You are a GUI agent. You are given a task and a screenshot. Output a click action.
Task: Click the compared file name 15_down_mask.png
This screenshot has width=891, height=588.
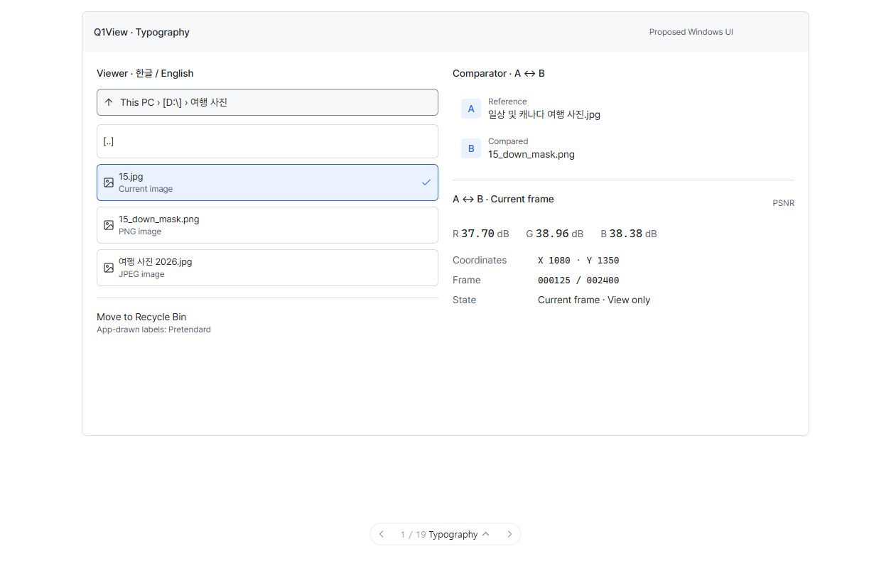tap(531, 154)
